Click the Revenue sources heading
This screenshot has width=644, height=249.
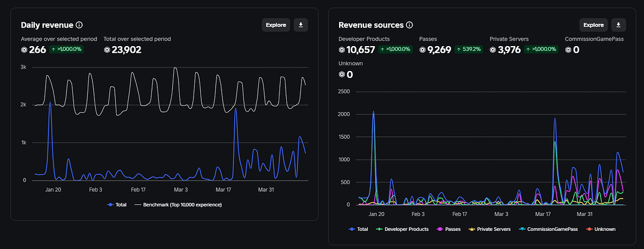point(371,25)
